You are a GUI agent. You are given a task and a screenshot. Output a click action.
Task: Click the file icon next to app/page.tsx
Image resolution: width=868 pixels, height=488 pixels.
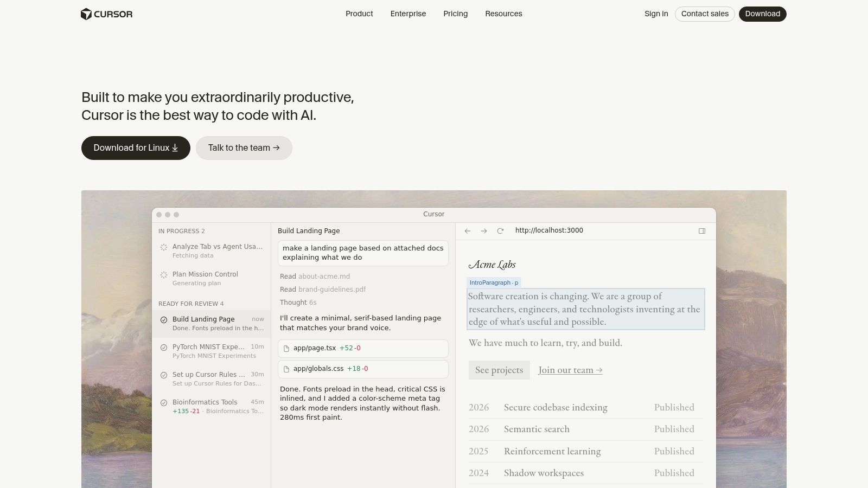coord(286,349)
